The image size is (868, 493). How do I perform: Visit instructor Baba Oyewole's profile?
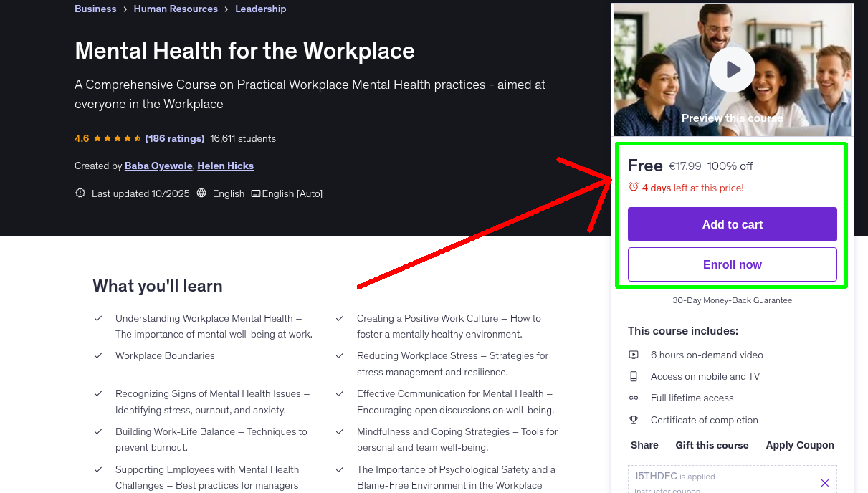[x=158, y=166]
